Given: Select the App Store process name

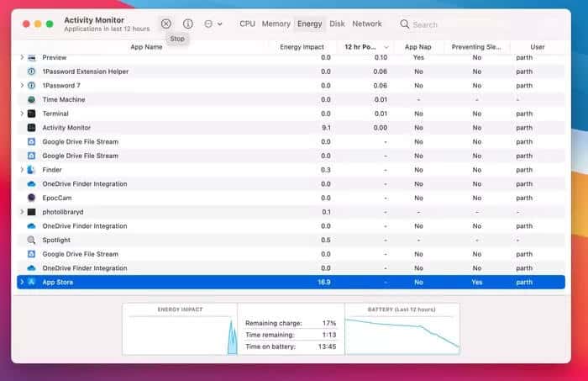Looking at the screenshot, I should (x=58, y=283).
